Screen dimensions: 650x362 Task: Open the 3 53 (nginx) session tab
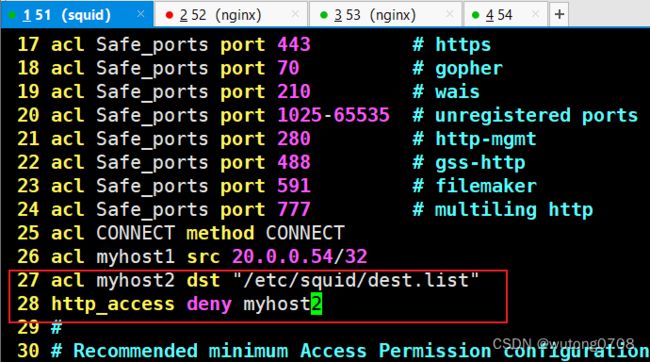[385, 15]
